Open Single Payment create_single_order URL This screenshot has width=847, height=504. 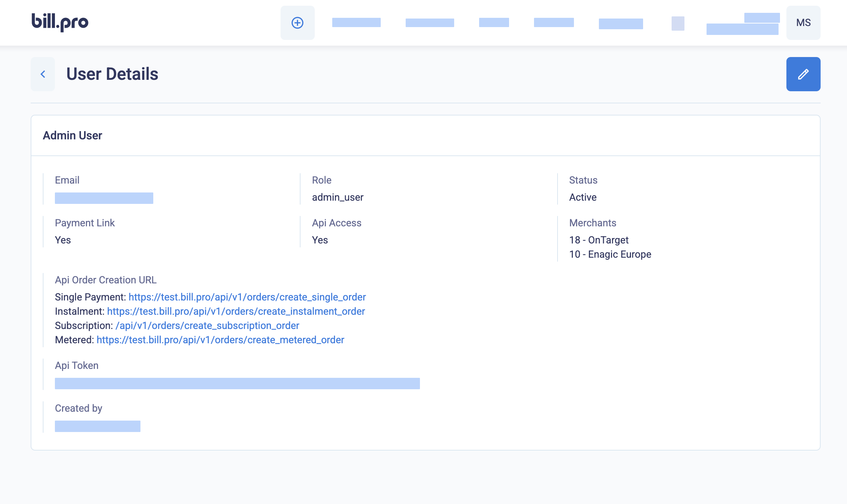pos(247,297)
